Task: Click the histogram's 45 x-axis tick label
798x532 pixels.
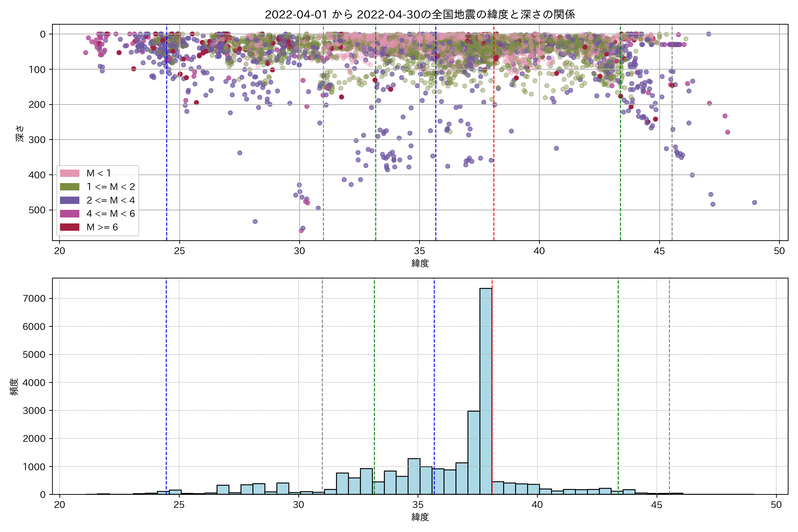Action: click(x=657, y=505)
